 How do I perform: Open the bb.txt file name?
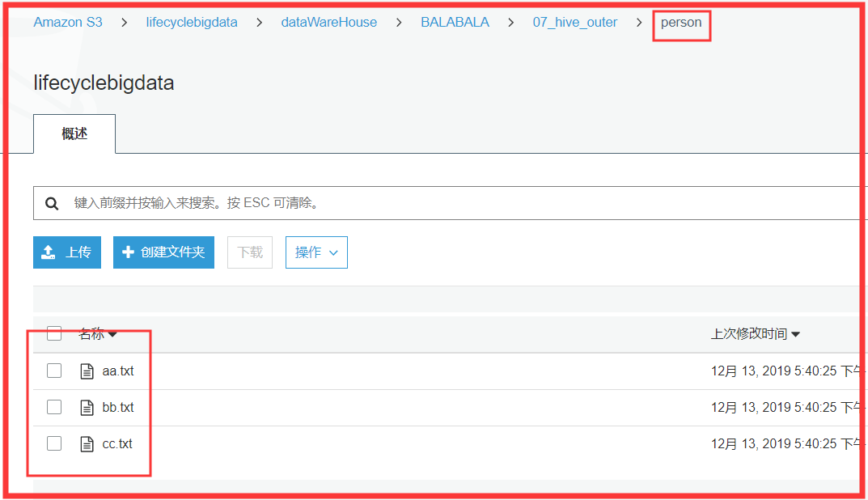(118, 408)
